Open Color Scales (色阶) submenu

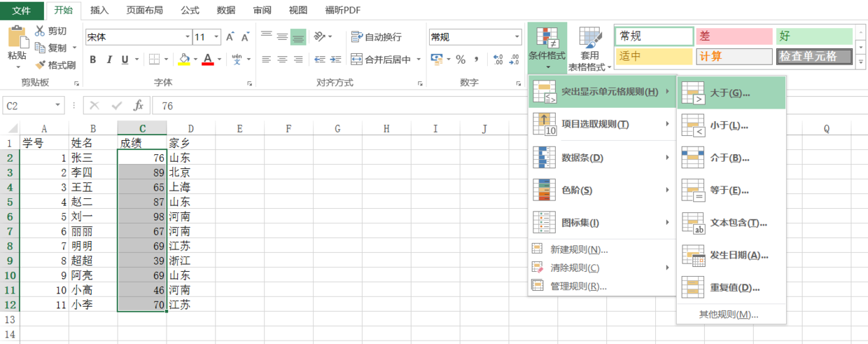point(602,190)
